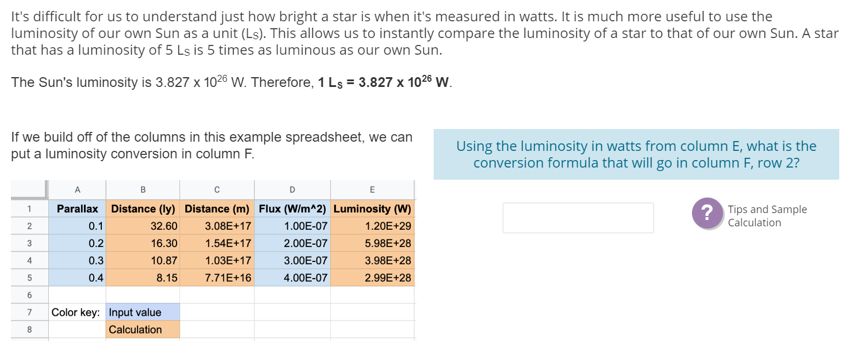Click the blue conversion formula question prompt
Viewport: 868px width, 353px height.
(x=636, y=154)
